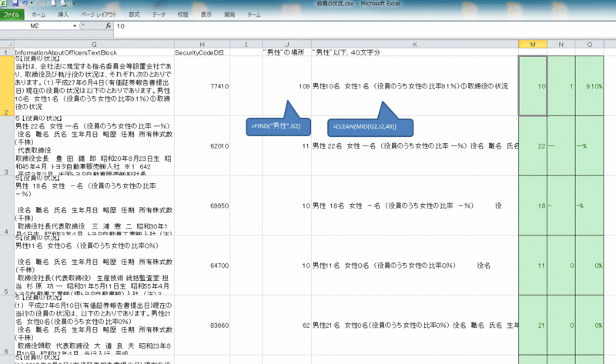Viewport: 616px width, 364px height.
Task: Click green cell showing 22 in column M
Action: click(533, 145)
